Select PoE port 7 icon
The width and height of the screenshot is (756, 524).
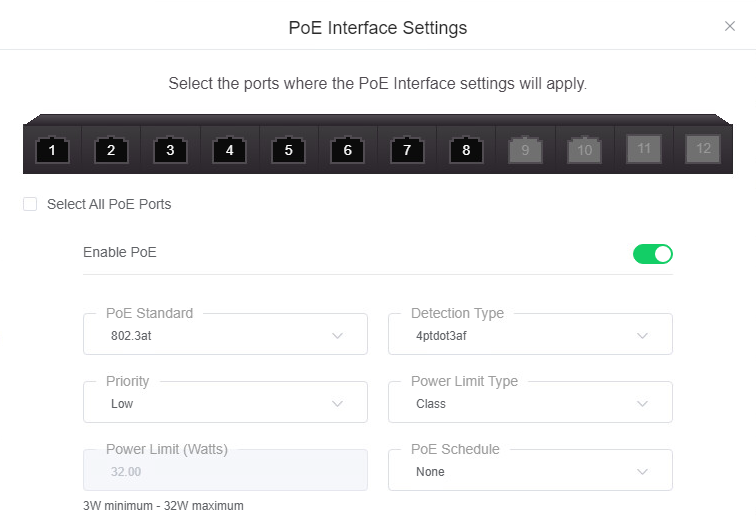pyautogui.click(x=407, y=150)
